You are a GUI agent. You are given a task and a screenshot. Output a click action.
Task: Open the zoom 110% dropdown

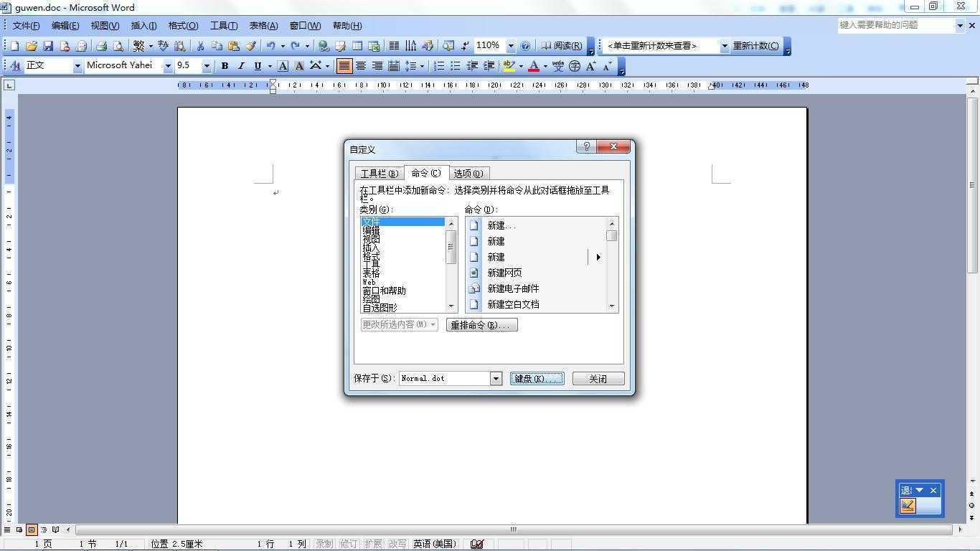point(511,46)
